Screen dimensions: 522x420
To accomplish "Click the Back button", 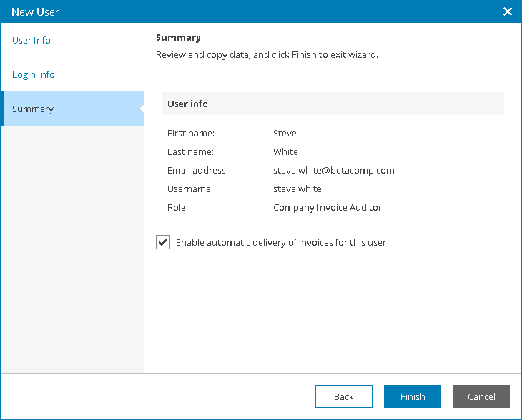I will pos(343,396).
